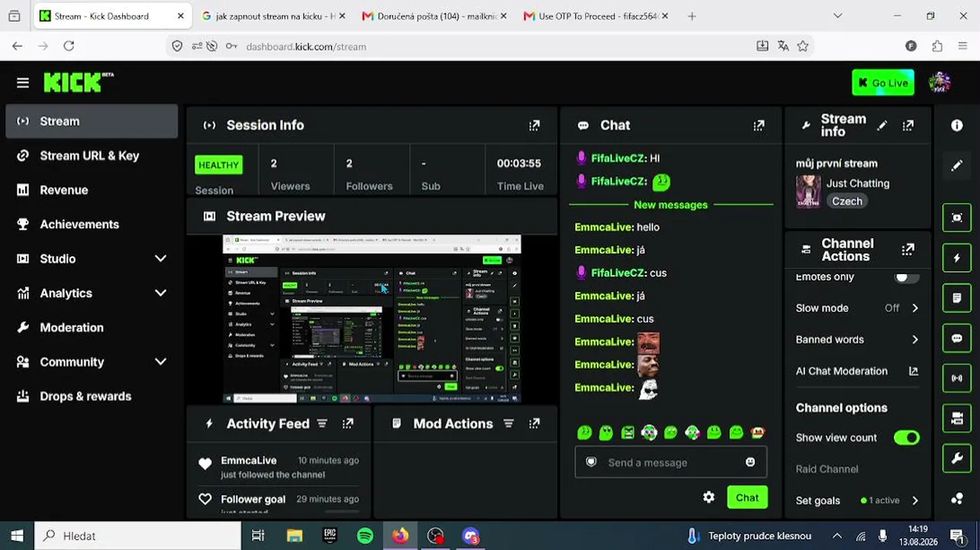Pop out the Session Info panel
This screenshot has width=980, height=550.
coord(534,125)
